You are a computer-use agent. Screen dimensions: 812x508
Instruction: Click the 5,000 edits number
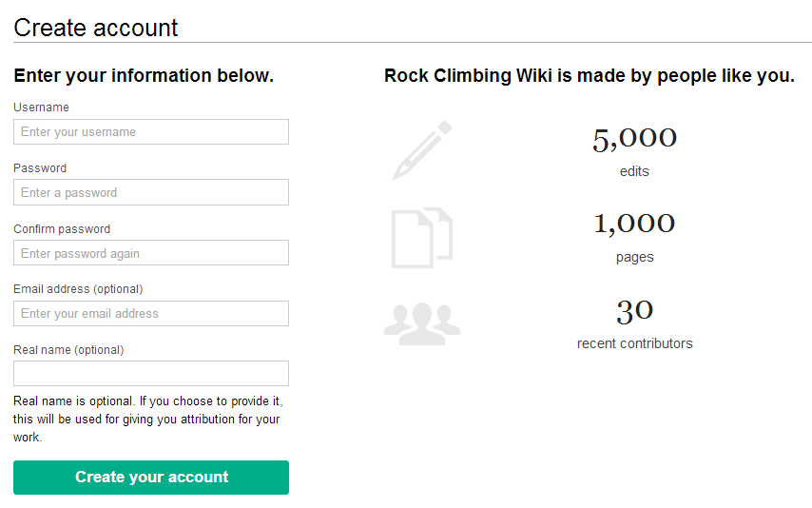[634, 139]
